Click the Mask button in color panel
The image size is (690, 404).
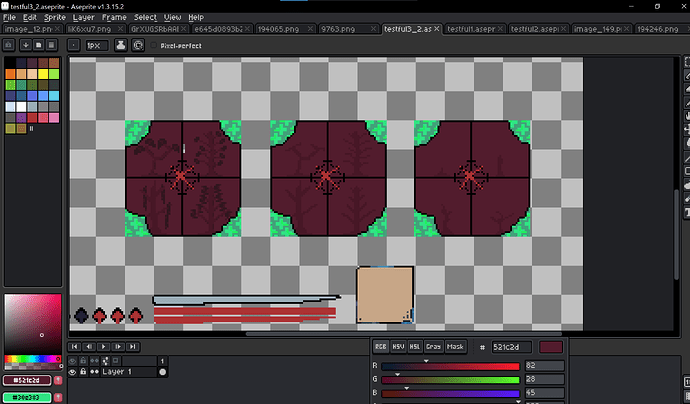[454, 346]
